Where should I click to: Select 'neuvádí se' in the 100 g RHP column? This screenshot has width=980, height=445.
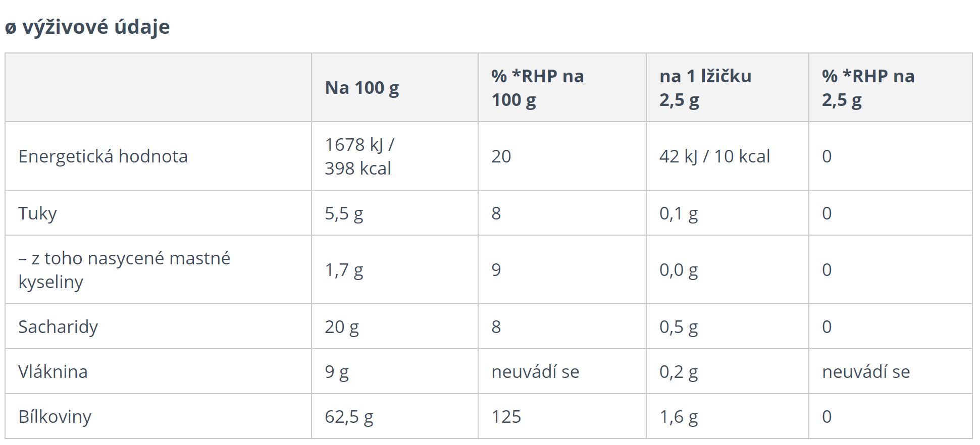(535, 372)
